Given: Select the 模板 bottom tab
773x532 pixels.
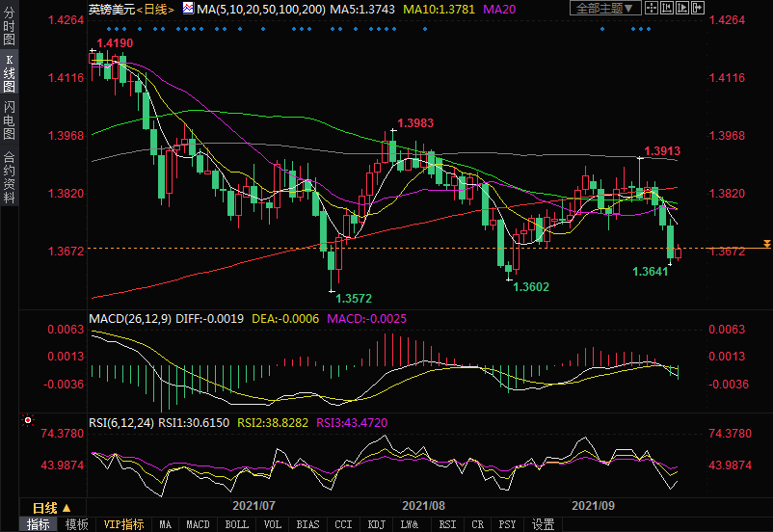Looking at the screenshot, I should [x=76, y=524].
